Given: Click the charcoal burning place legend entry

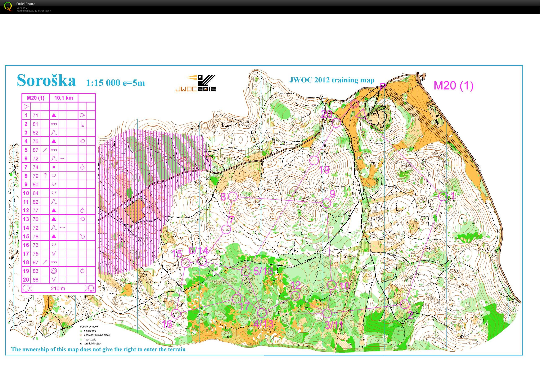Looking at the screenshot, I should point(97,335).
